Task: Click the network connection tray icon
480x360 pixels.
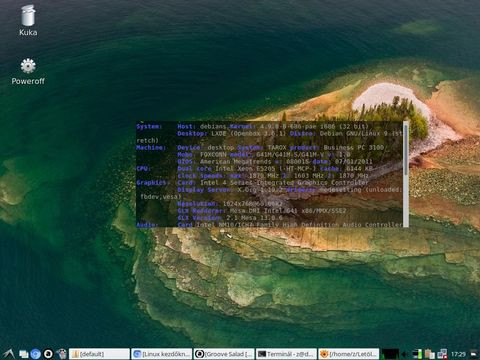Action: point(442,354)
